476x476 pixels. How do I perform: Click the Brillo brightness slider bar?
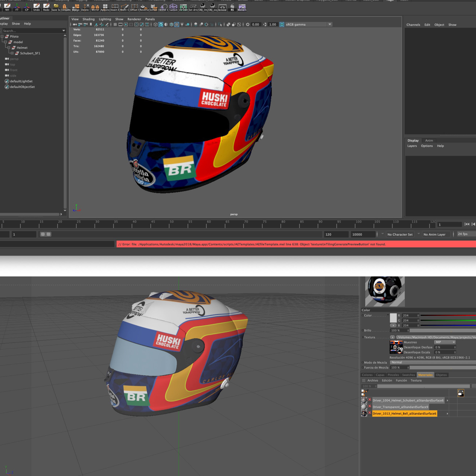coord(443,330)
